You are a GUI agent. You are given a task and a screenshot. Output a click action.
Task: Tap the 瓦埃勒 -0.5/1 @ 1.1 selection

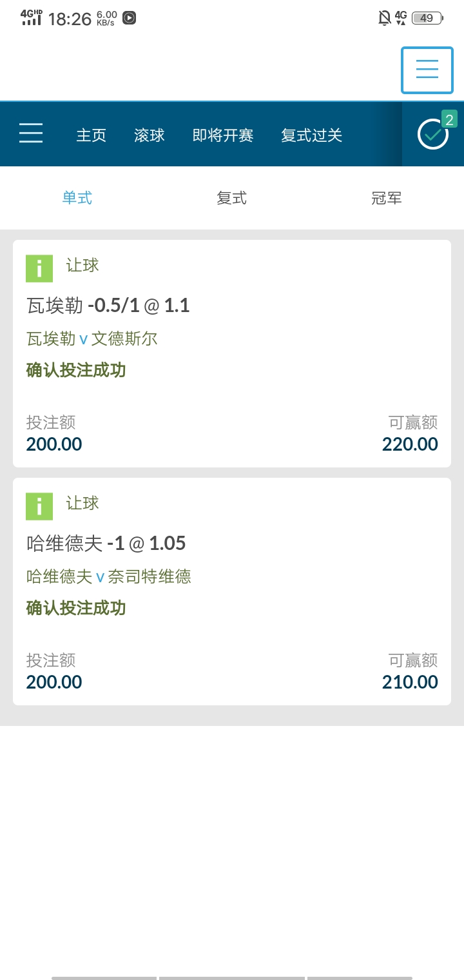[x=108, y=305]
